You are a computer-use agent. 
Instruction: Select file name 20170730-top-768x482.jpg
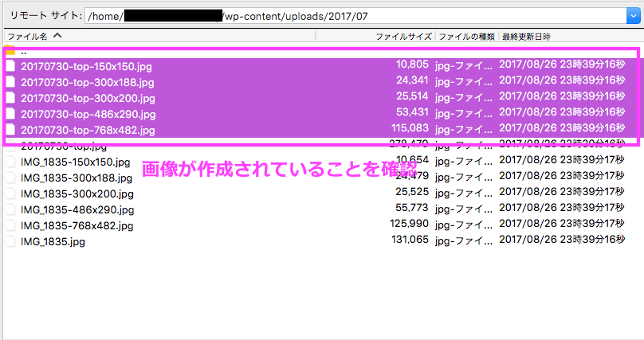click(x=88, y=131)
